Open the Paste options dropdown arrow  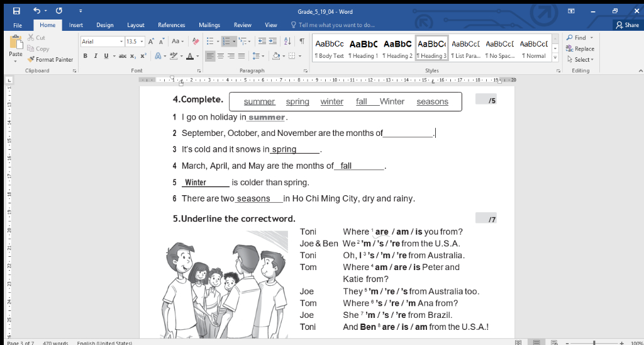point(16,61)
